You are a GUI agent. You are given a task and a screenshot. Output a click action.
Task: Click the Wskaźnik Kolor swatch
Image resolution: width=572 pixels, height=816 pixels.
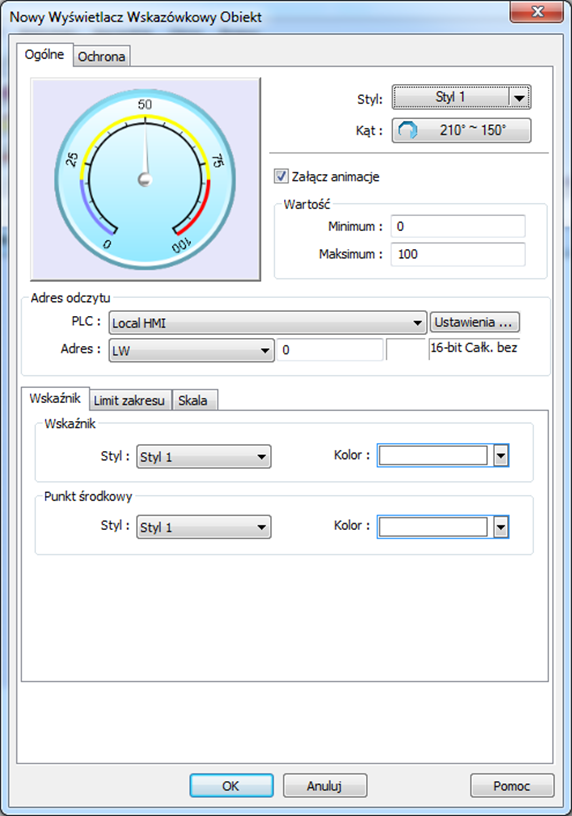coord(433,456)
